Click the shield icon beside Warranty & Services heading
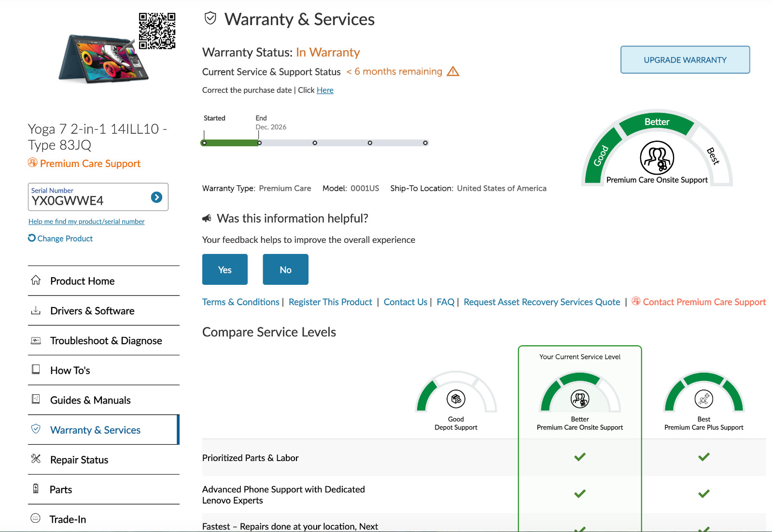The width and height of the screenshot is (772, 532). pos(211,19)
